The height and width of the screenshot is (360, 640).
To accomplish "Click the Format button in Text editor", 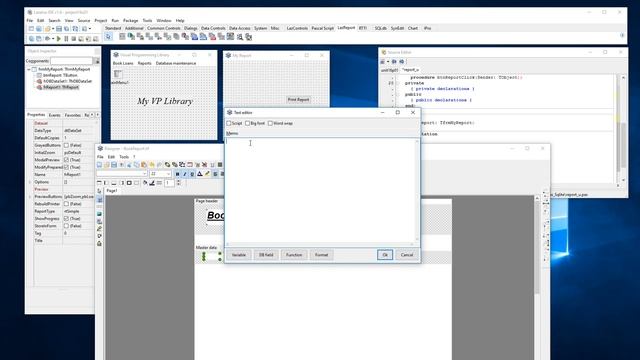I will click(x=321, y=255).
